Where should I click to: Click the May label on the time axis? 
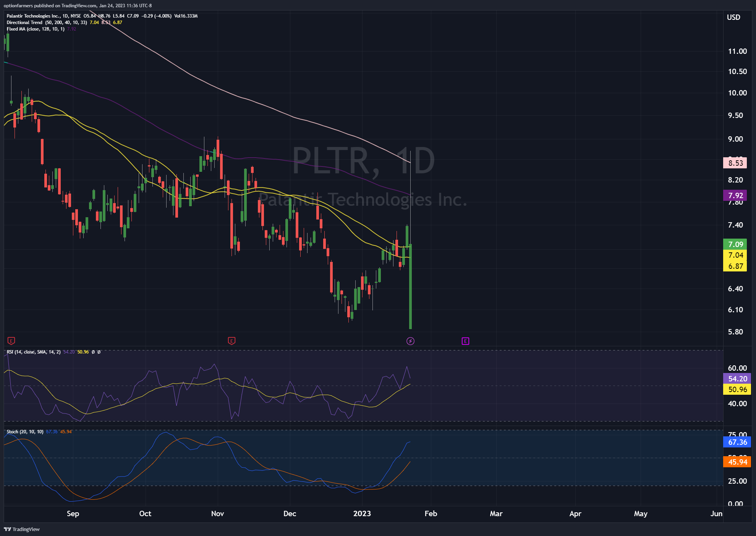pyautogui.click(x=641, y=513)
